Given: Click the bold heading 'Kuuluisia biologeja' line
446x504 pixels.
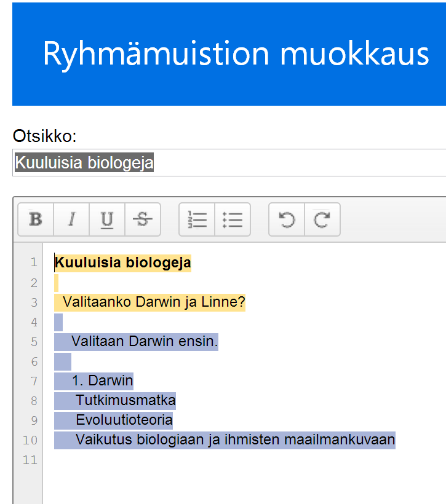Looking at the screenshot, I should [x=123, y=263].
